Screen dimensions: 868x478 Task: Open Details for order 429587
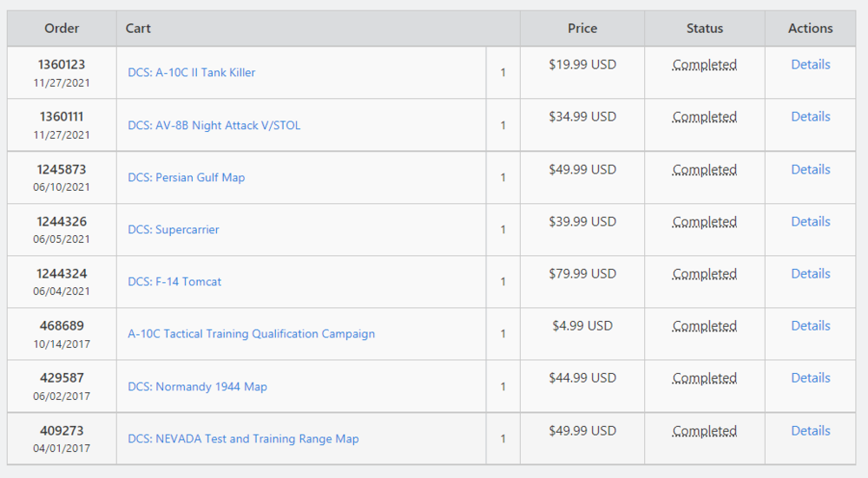pyautogui.click(x=811, y=377)
